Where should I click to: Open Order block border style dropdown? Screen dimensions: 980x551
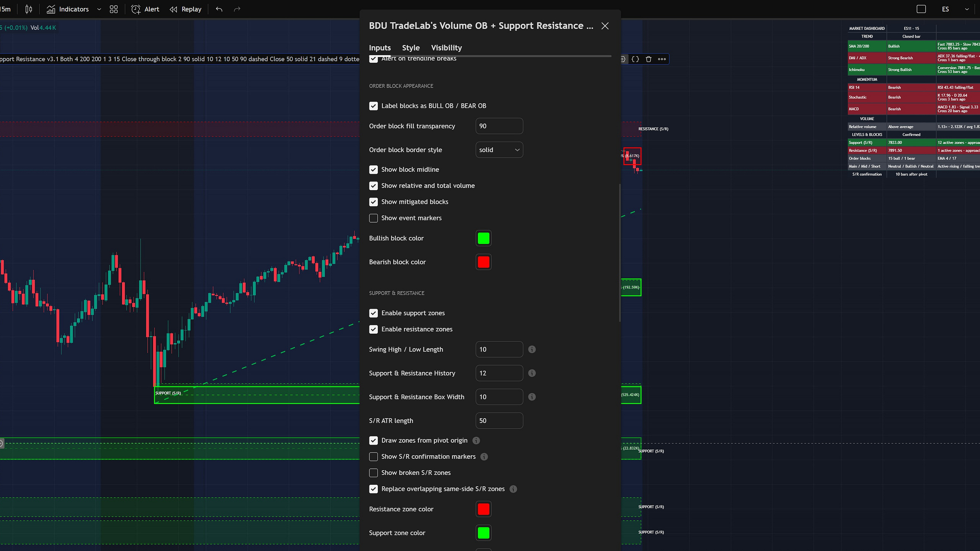pos(499,150)
